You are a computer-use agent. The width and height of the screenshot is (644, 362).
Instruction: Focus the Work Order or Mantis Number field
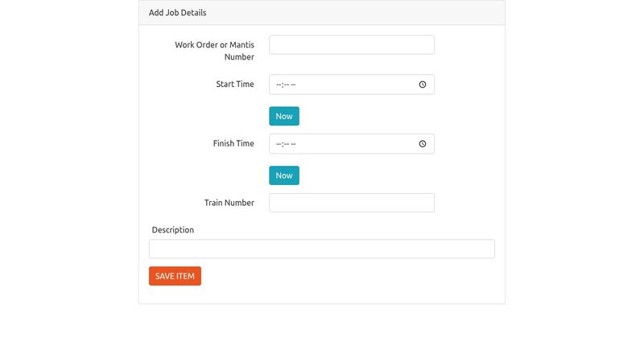(351, 45)
